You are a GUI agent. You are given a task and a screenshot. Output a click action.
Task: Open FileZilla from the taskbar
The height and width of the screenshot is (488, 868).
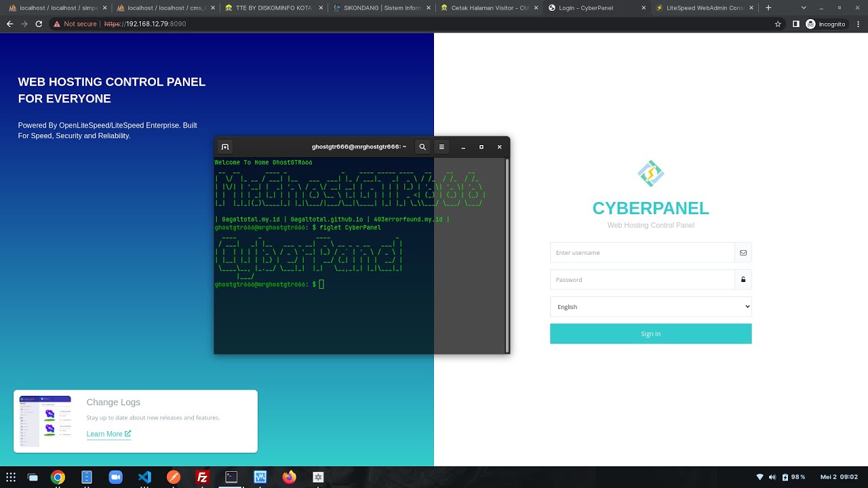pos(202,477)
